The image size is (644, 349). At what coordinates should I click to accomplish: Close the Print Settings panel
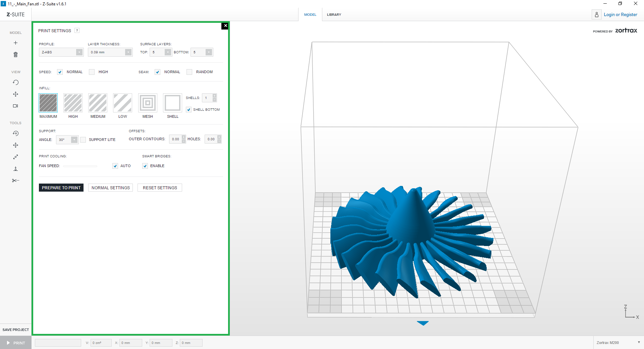click(x=225, y=26)
